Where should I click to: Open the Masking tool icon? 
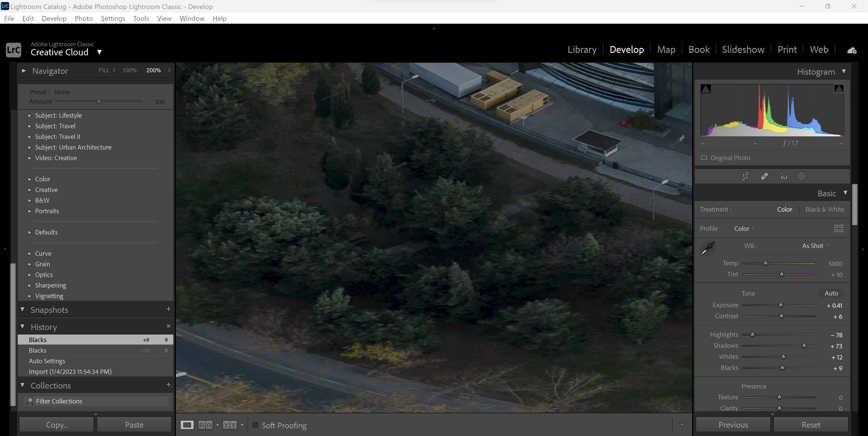coord(801,176)
